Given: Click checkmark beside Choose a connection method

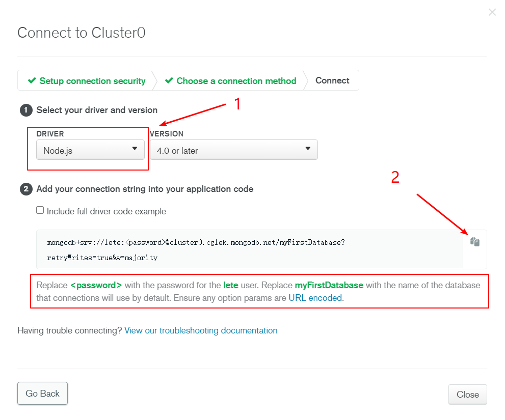Looking at the screenshot, I should click(169, 81).
